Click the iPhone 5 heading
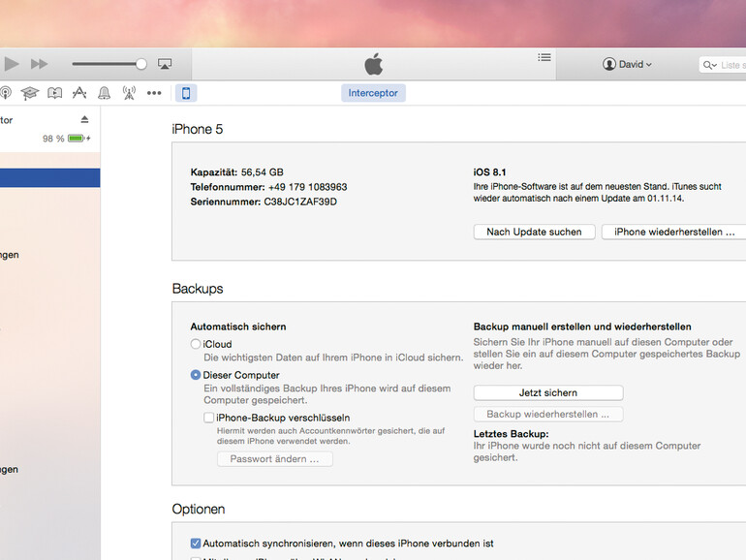Screen dimensions: 746x560 197,130
